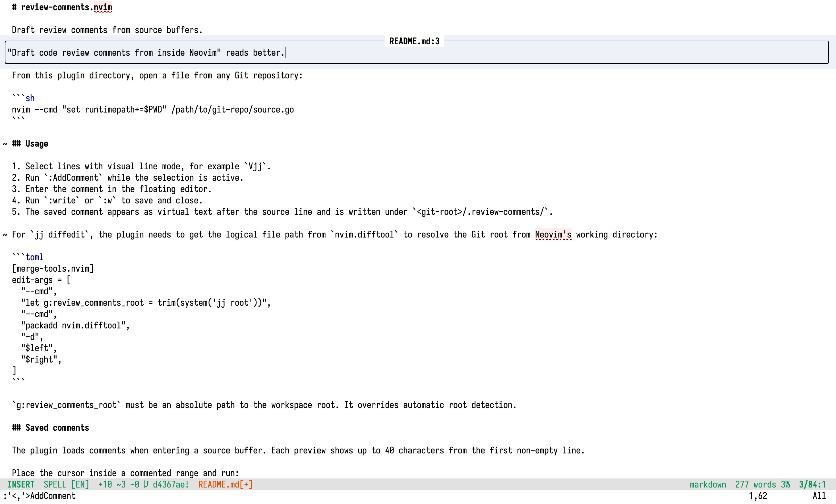Image resolution: width=836 pixels, height=504 pixels.
Task: Click the 'toml' code fence language label
Action: pos(35,257)
